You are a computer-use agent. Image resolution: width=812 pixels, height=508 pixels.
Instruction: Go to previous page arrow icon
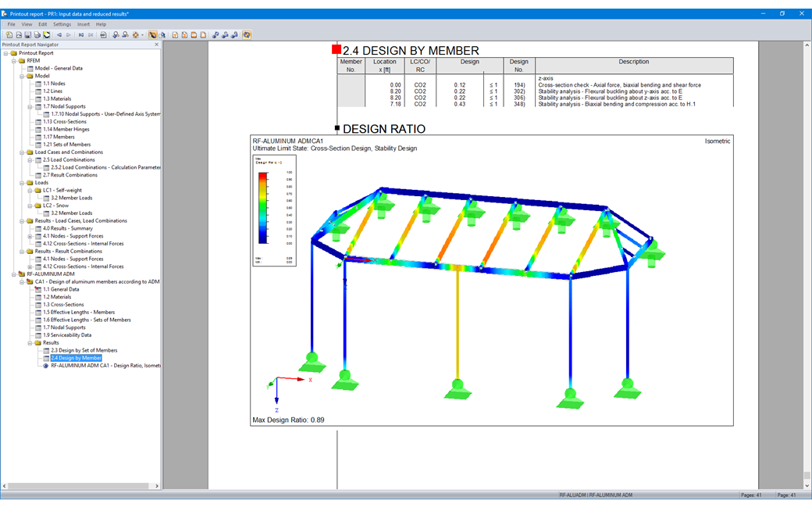click(59, 34)
